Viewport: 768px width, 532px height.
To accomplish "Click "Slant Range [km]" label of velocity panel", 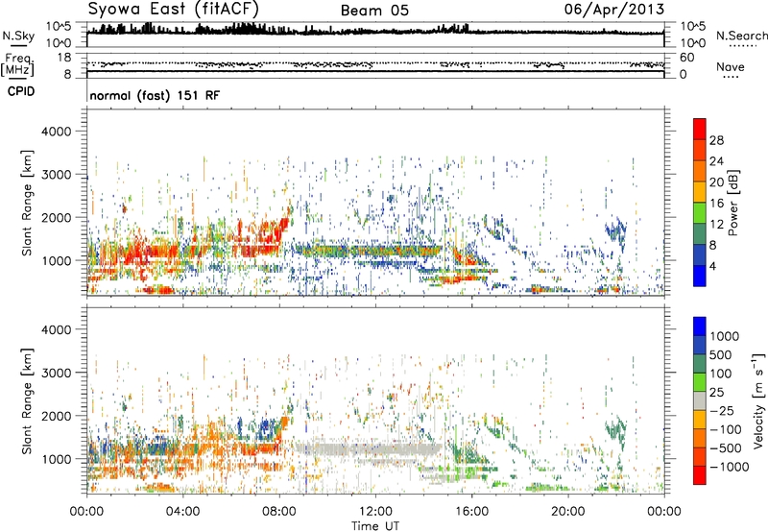I will tap(27, 401).
